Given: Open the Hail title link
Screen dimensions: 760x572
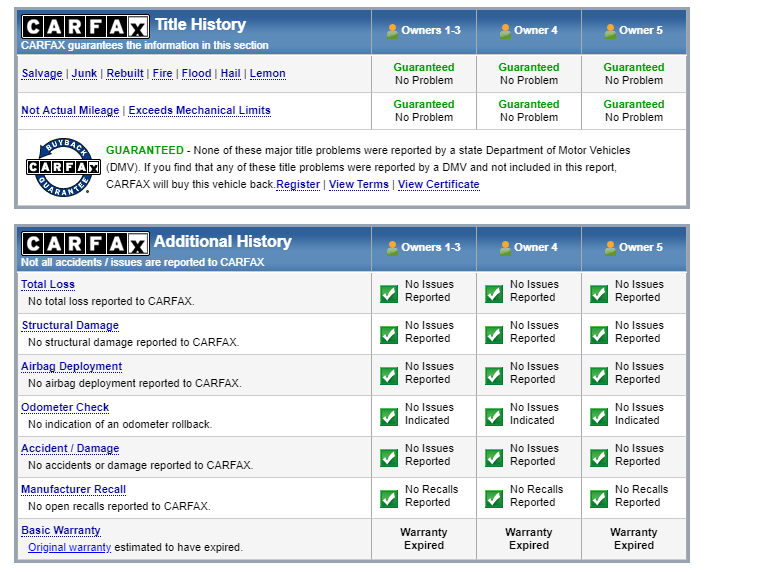Looking at the screenshot, I should coord(230,74).
